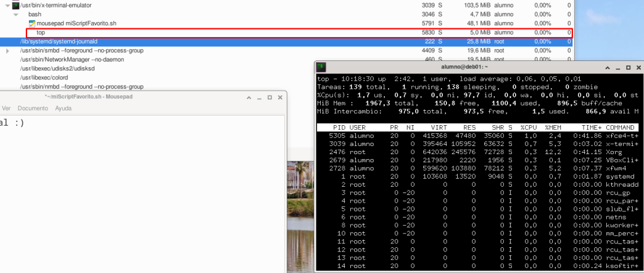Collapse the x-terminal-emulator process tree
The image size is (644, 273).
click(x=8, y=5)
